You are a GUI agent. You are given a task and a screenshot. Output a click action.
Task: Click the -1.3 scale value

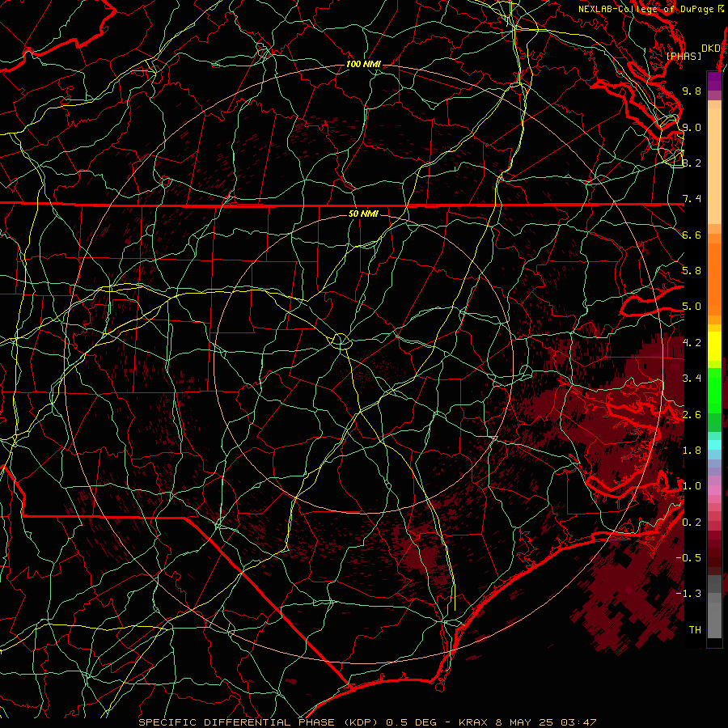coord(688,594)
